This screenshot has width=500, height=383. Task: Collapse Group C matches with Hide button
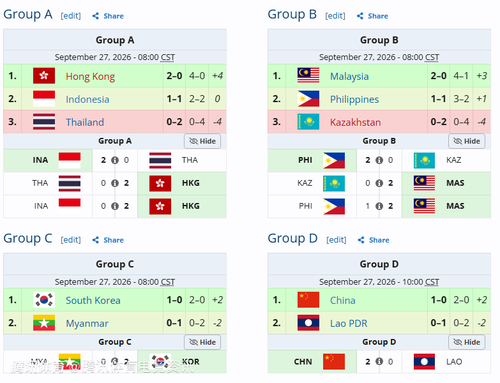[x=203, y=342]
